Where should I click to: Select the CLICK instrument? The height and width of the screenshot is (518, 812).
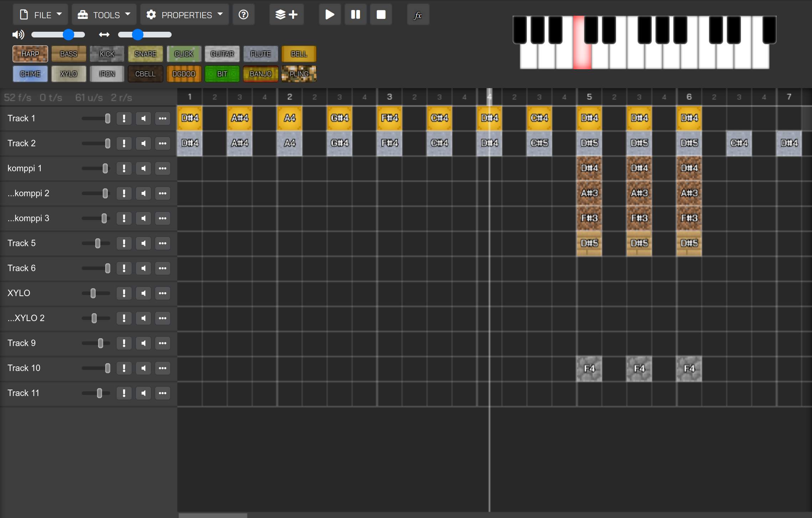point(184,54)
